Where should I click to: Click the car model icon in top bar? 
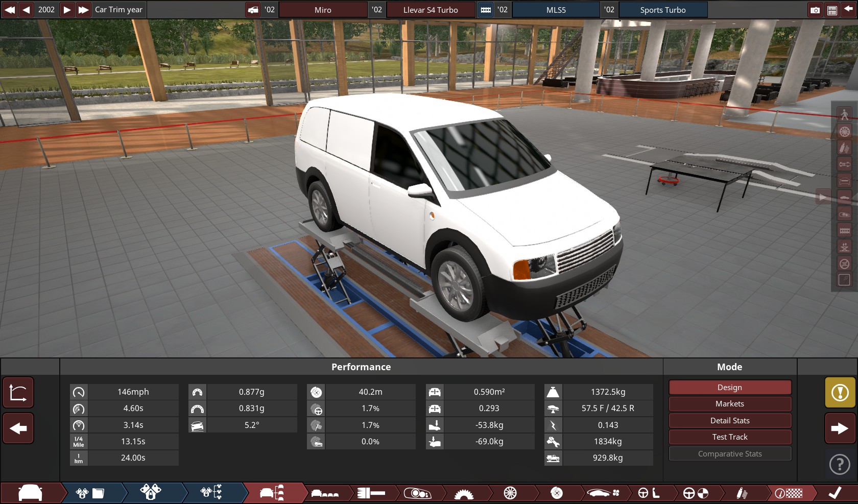click(x=253, y=10)
